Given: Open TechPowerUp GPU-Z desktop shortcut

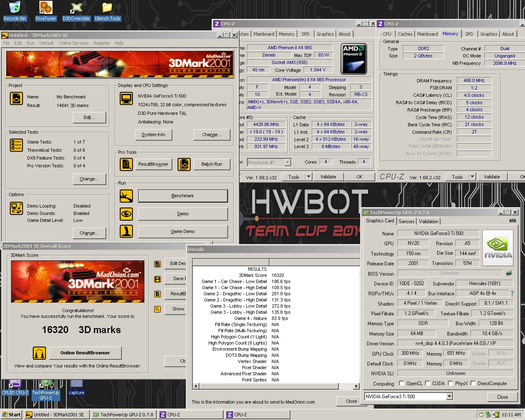Looking at the screenshot, I should click(46, 390).
